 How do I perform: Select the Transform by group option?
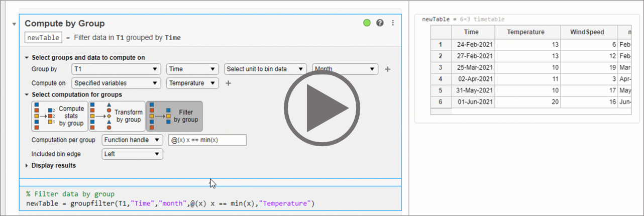(116, 116)
